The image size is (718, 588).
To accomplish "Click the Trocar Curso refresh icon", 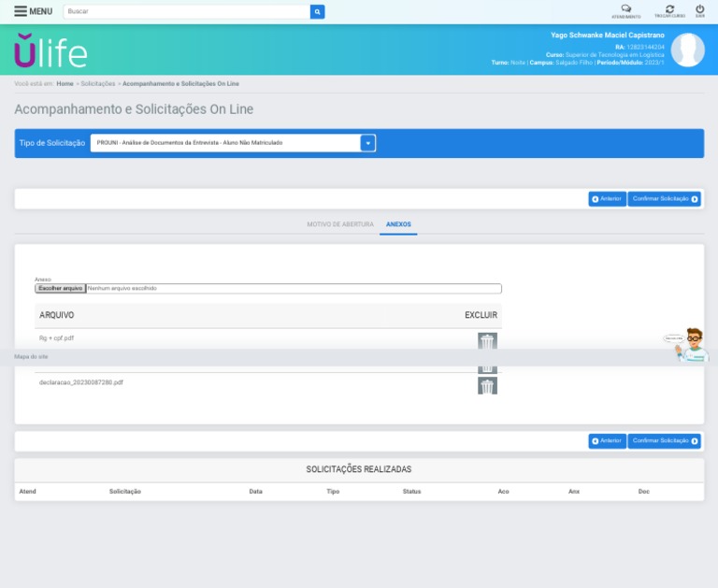I will [669, 10].
